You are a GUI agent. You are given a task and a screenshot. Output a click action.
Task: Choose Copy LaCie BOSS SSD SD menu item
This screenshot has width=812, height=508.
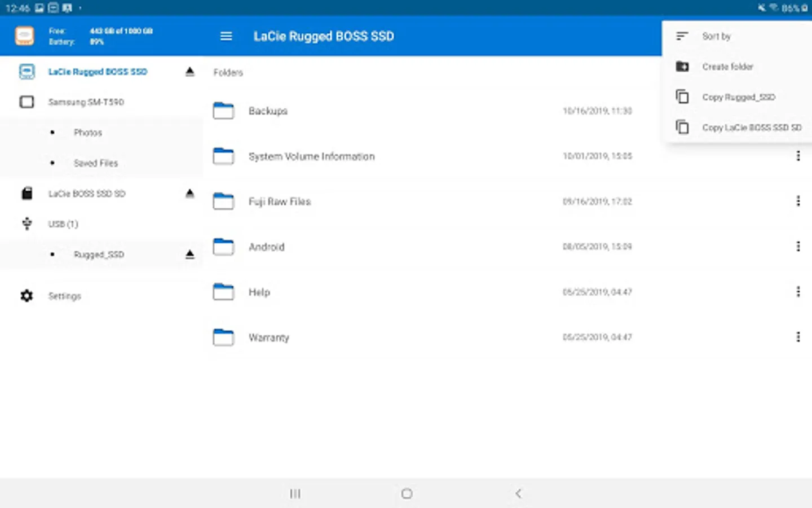737,128
